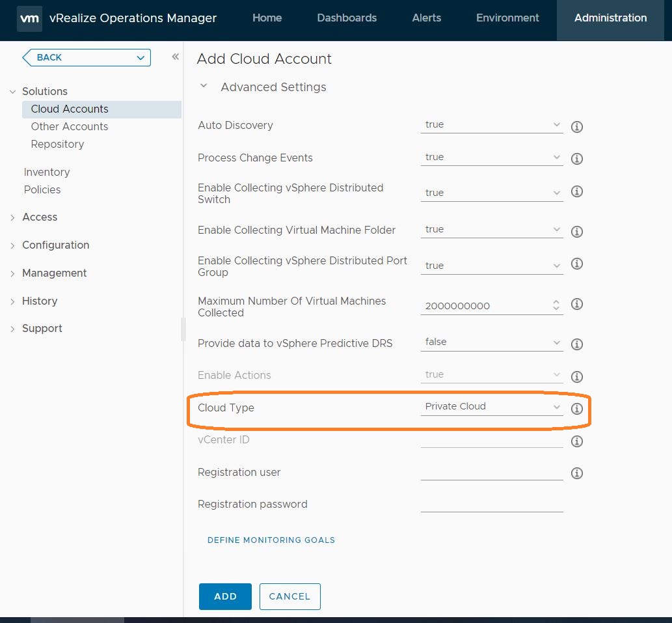The width and height of the screenshot is (672, 623).
Task: Open the Alerts tab
Action: coord(426,18)
